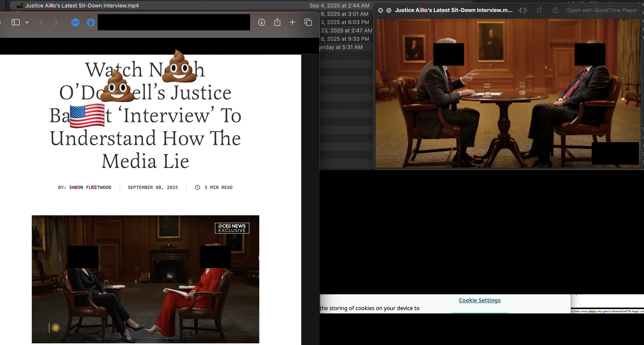Go back with the browser back arrow
This screenshot has width=644, height=345.
click(x=41, y=22)
